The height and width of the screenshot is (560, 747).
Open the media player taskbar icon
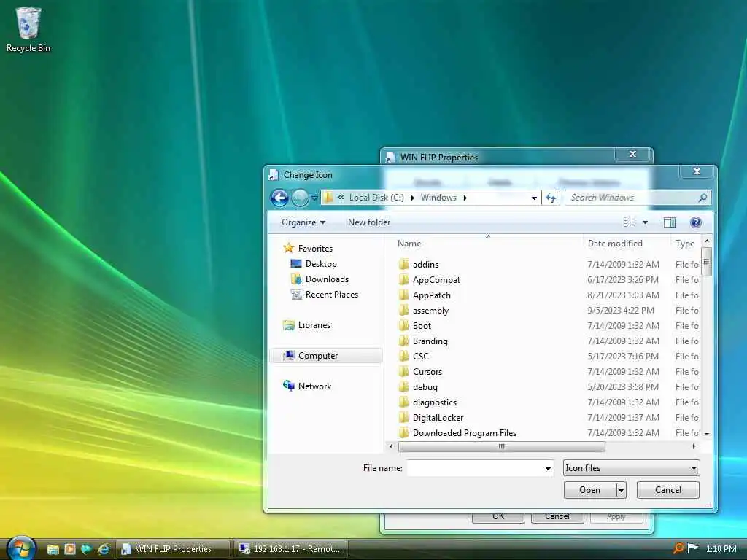(x=69, y=549)
